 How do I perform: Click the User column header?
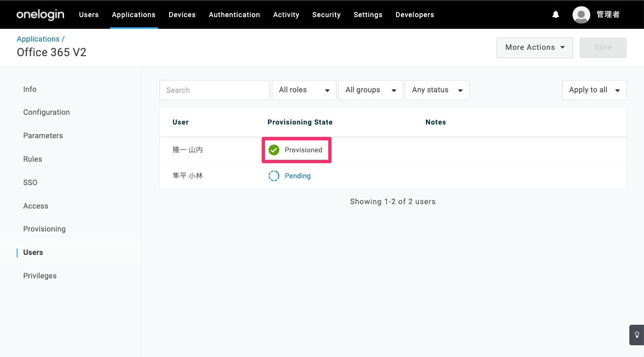coord(180,122)
